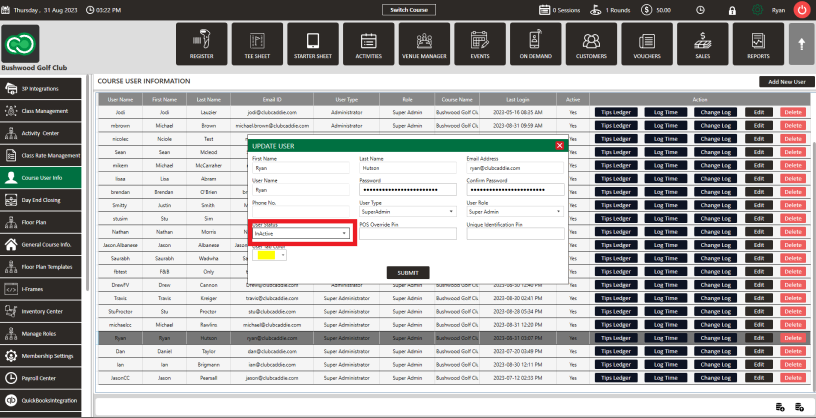Click the Bushwood Golf Club logo
The image size is (816, 418).
click(20, 44)
